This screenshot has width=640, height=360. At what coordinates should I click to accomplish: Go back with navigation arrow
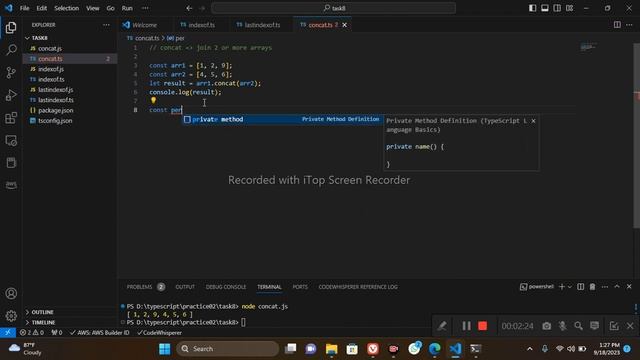tap(189, 8)
